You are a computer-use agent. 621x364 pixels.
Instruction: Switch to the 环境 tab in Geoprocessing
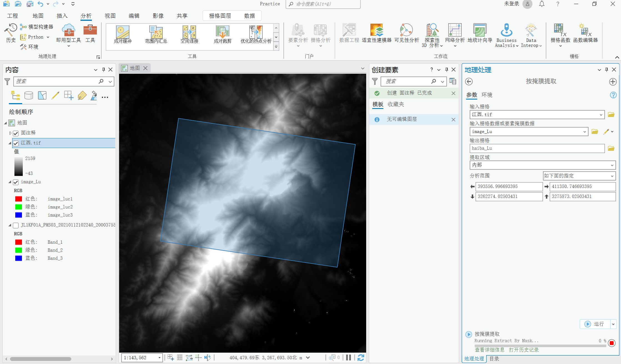[x=487, y=95]
